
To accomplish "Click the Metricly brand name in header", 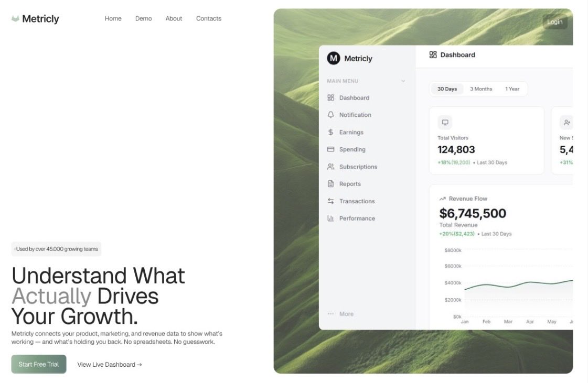I will [40, 18].
